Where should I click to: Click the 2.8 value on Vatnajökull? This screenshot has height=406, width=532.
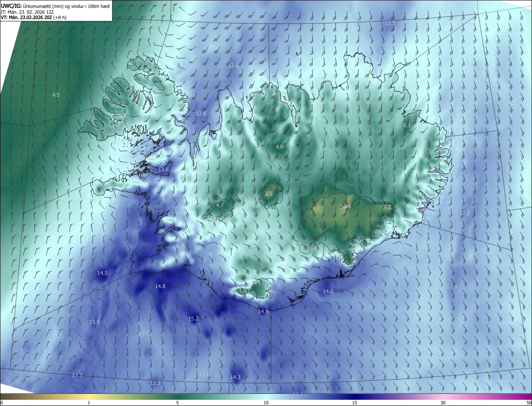click(x=347, y=206)
